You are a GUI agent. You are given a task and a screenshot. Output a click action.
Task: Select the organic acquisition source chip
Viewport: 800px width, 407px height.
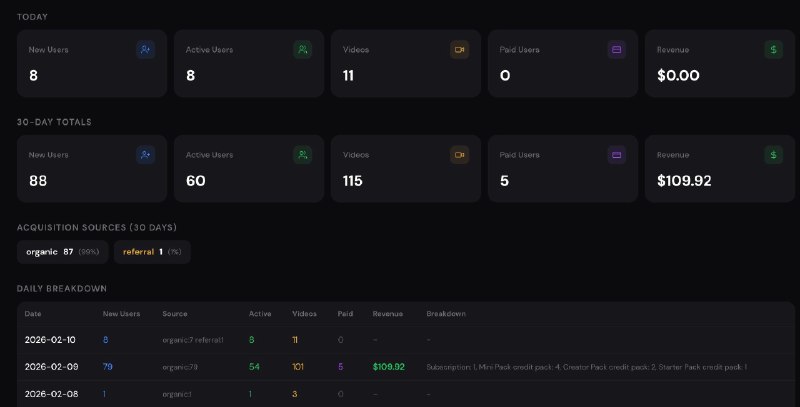[x=62, y=252]
